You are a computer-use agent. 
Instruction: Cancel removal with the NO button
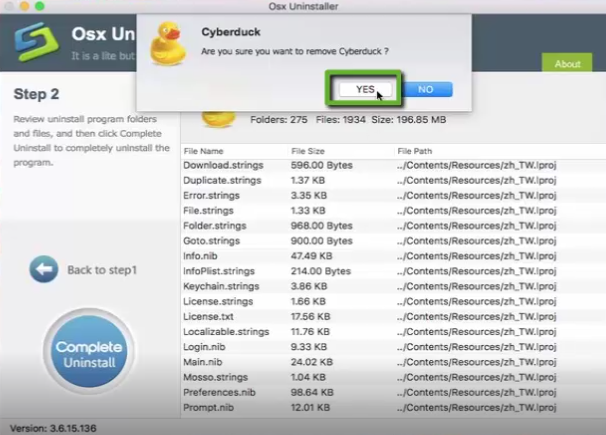(427, 89)
